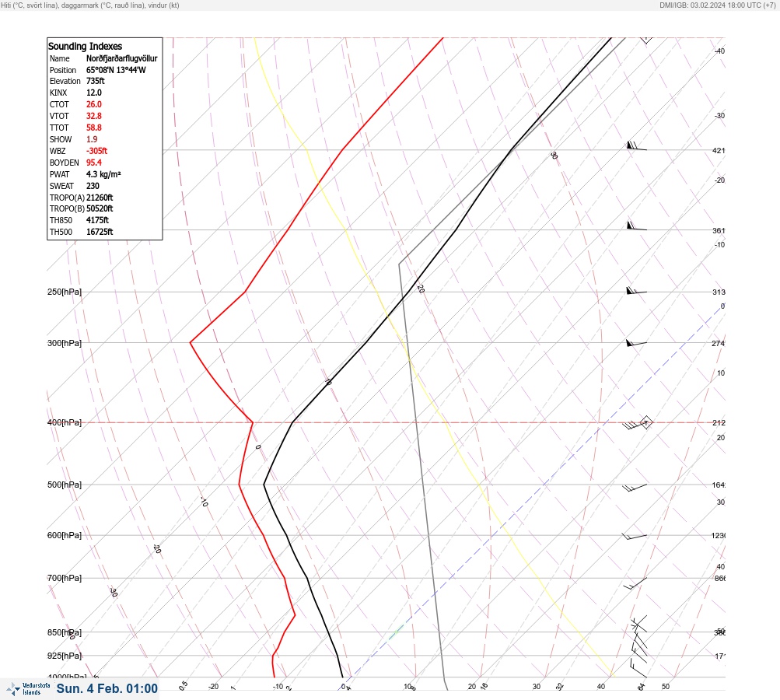
Task: Click the SWEAT value 230
Action: 93,186
